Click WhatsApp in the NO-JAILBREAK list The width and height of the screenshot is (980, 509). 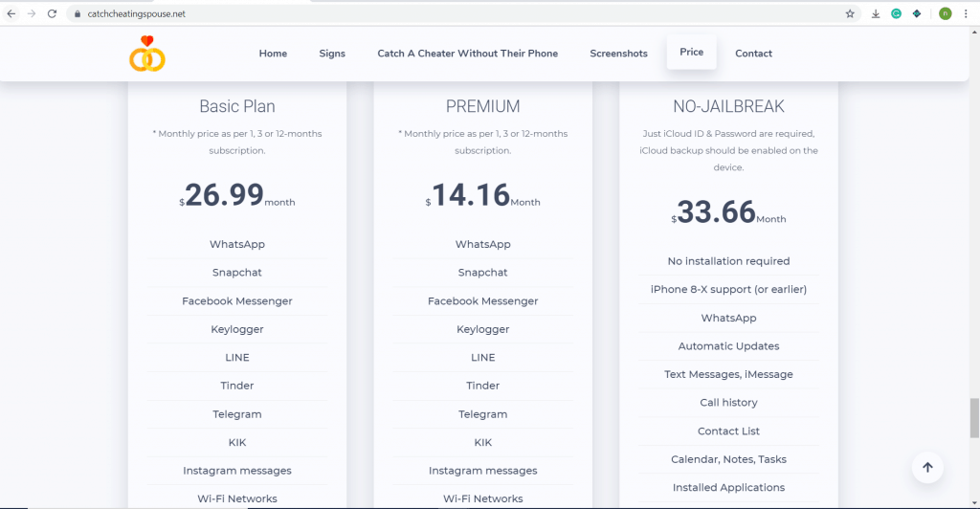tap(728, 318)
